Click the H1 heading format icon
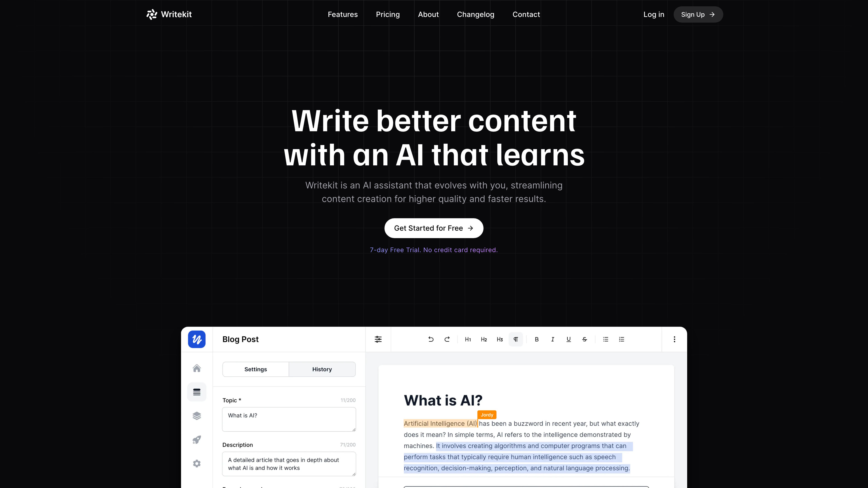Viewport: 868px width, 488px height. tap(468, 339)
